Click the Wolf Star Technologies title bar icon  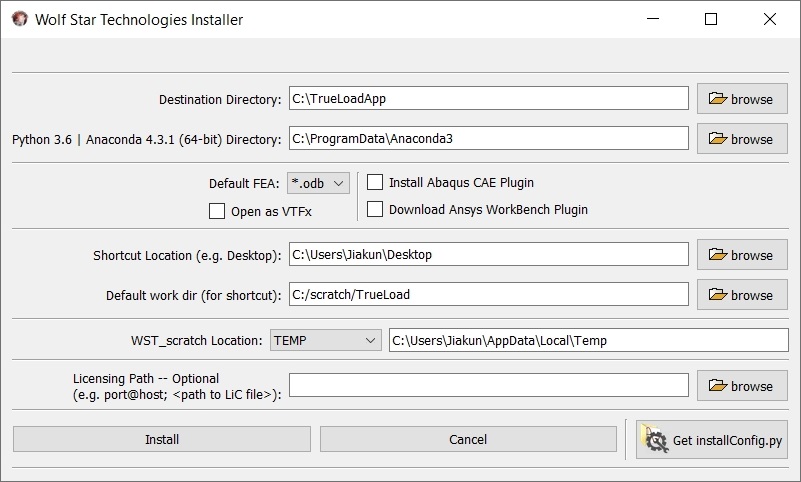point(19,19)
